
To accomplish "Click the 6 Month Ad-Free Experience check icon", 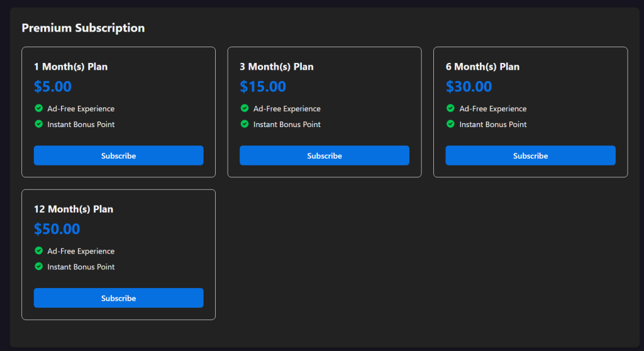I will pos(450,108).
